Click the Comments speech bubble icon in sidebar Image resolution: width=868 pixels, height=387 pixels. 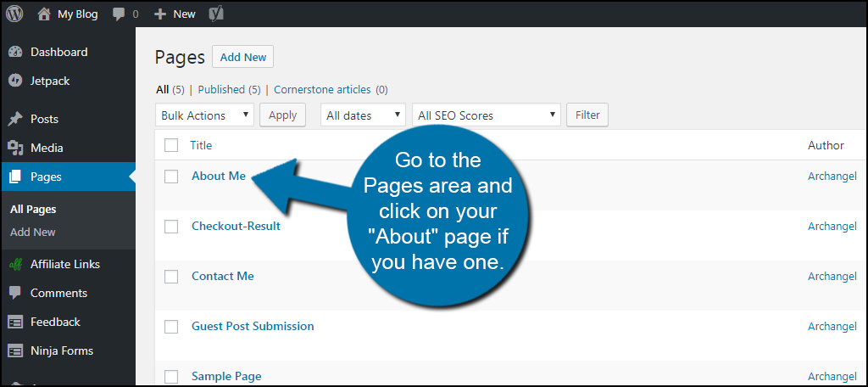tap(15, 294)
